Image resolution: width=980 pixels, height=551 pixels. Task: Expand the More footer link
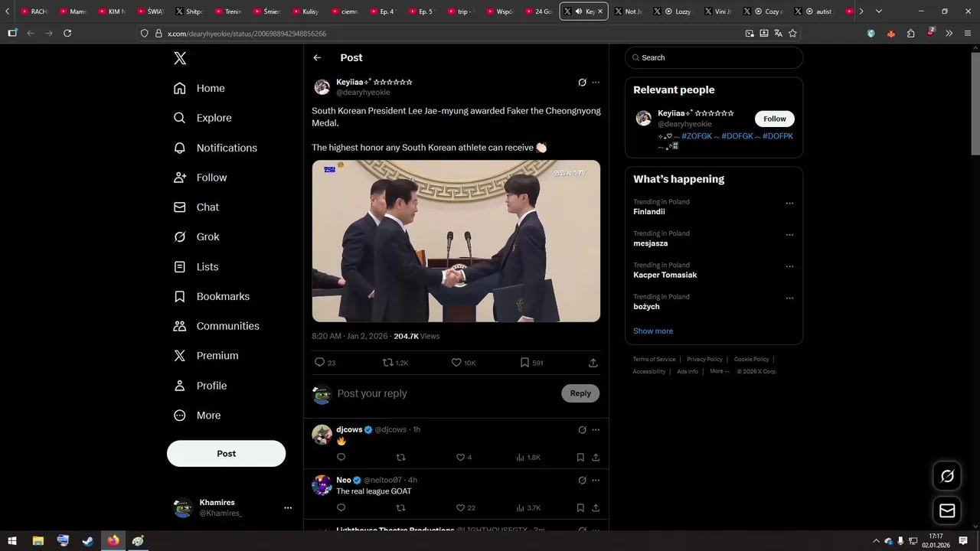719,371
